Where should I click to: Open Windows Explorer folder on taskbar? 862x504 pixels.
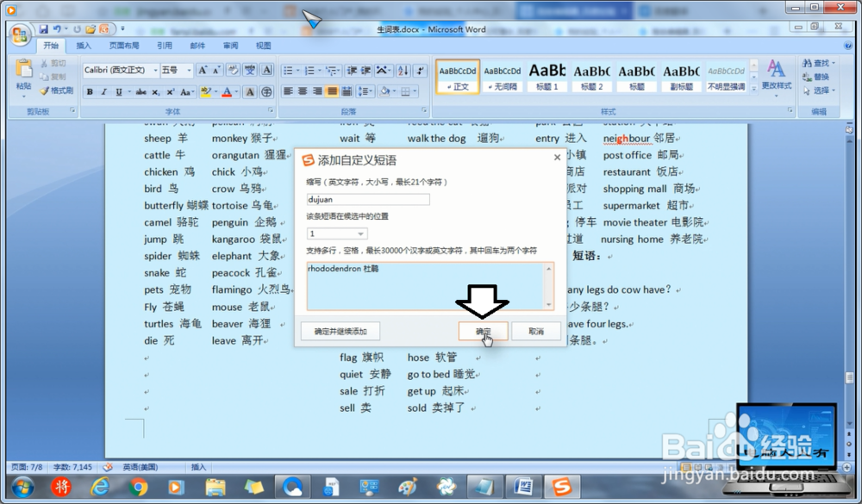pos(215,487)
